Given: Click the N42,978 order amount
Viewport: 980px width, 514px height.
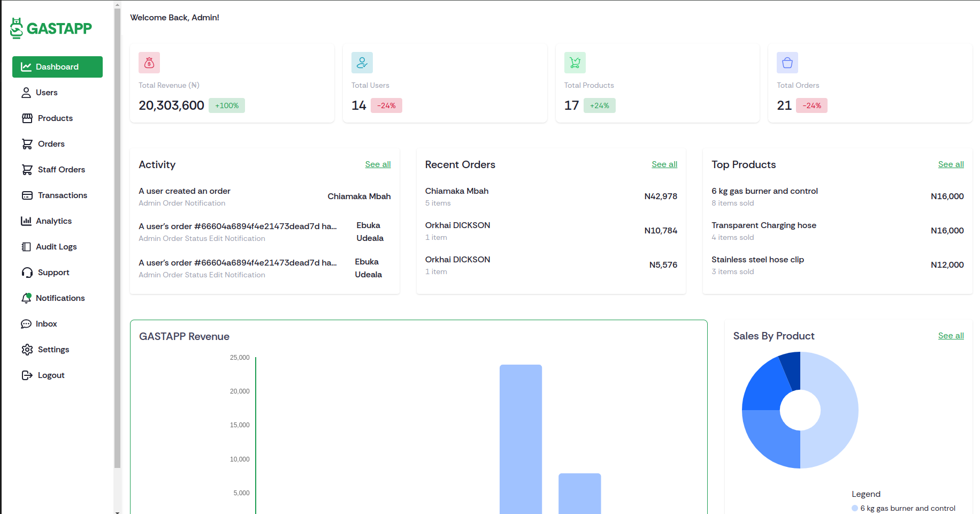Looking at the screenshot, I should pyautogui.click(x=661, y=196).
